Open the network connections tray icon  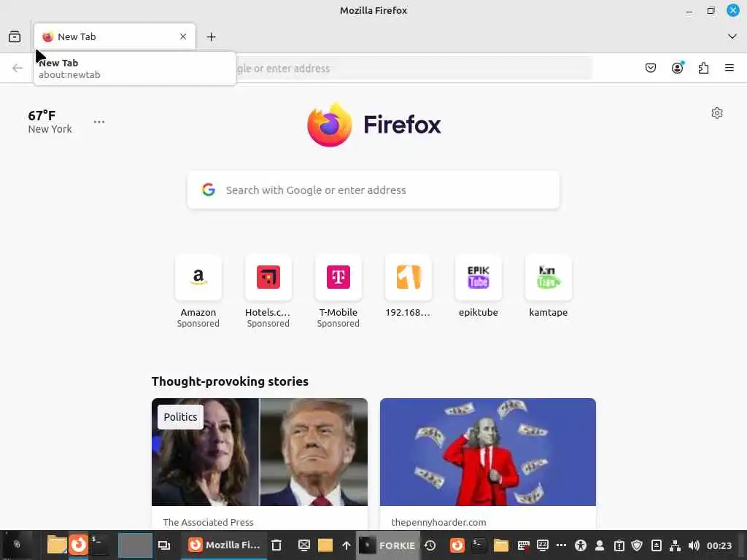(675, 545)
